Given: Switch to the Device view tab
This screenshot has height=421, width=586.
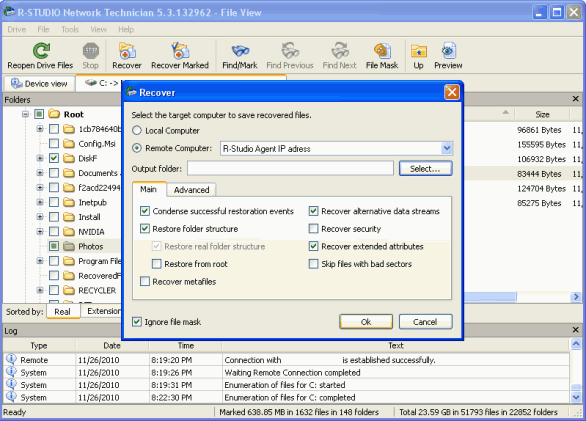Looking at the screenshot, I should pyautogui.click(x=40, y=83).
